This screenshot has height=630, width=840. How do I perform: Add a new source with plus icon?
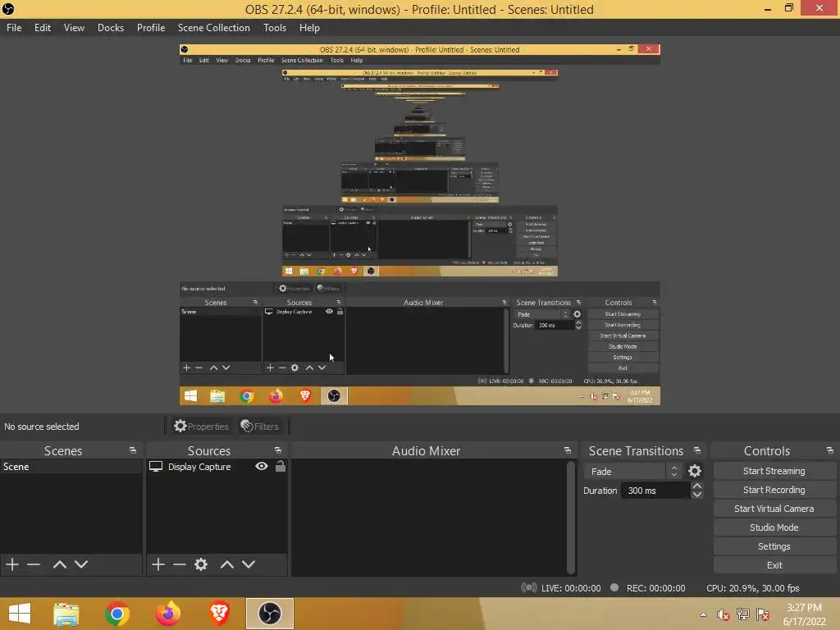[158, 564]
